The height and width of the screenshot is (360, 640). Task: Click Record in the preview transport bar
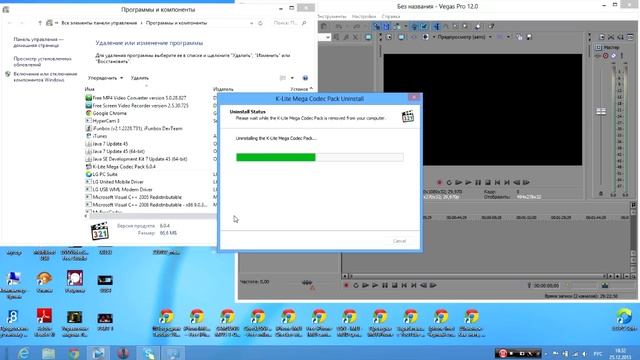439,182
